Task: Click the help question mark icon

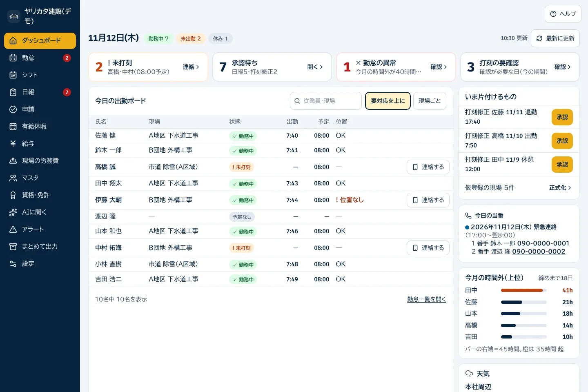Action: (x=553, y=14)
